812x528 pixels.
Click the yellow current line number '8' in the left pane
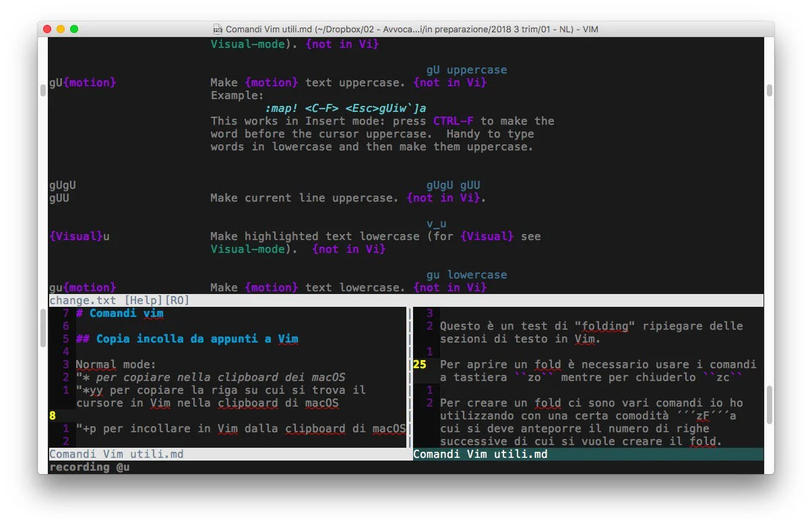[53, 416]
